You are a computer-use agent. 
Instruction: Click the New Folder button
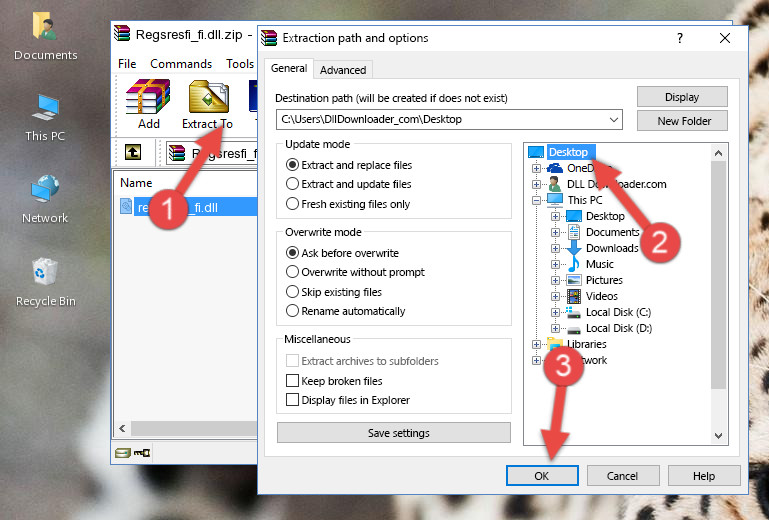click(x=682, y=121)
